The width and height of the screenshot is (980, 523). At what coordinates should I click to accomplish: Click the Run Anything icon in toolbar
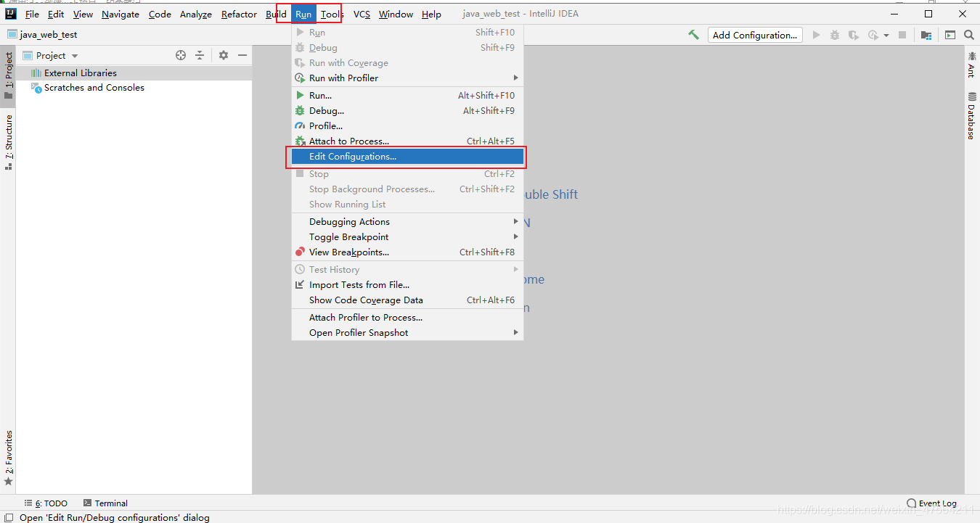[x=950, y=35]
